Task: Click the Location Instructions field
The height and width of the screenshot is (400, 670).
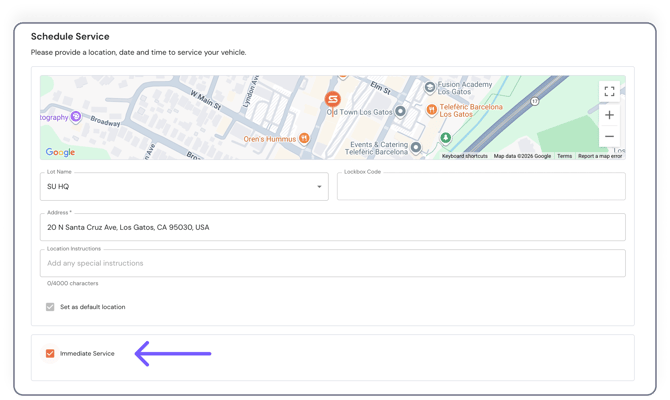Action: (333, 264)
